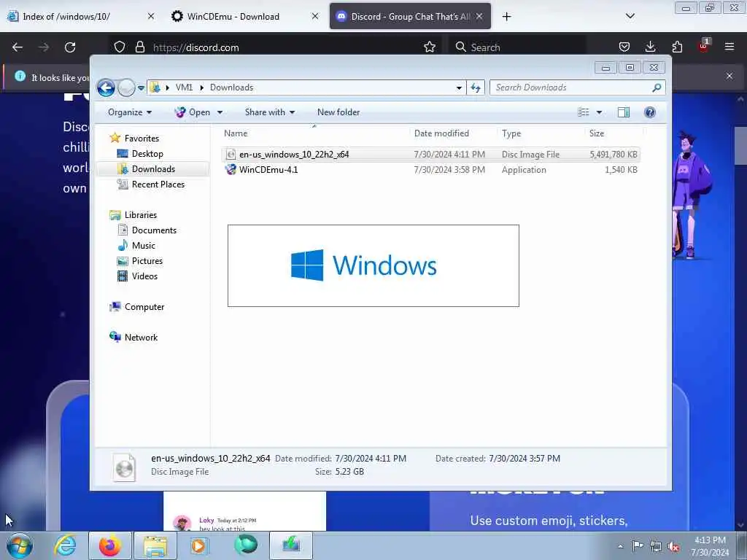Click Firefox icon on taskbar
The width and height of the screenshot is (747, 560).
pos(109,545)
